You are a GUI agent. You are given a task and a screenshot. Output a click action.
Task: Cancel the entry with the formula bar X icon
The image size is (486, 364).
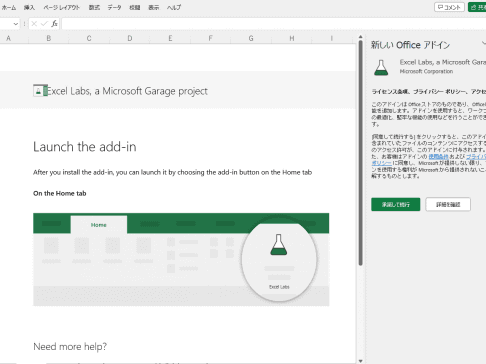(x=34, y=24)
